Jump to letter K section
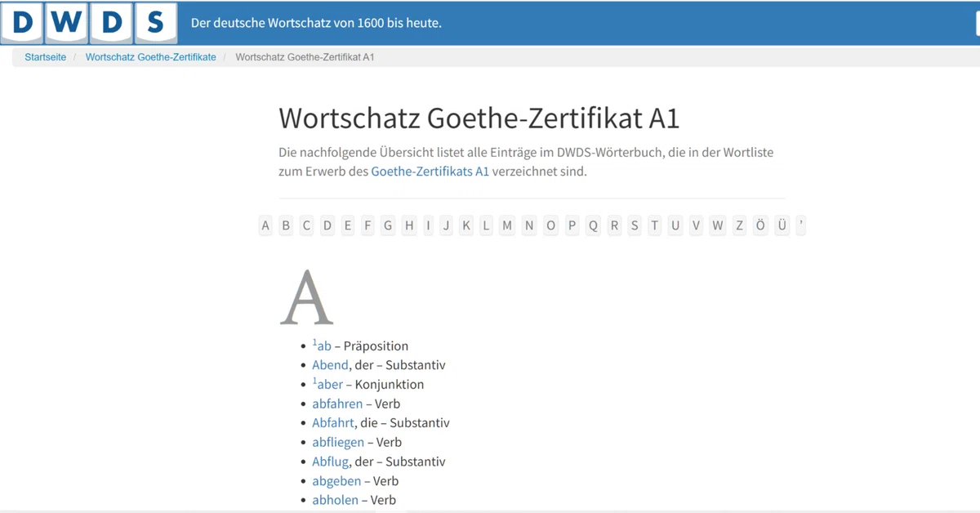Viewport: 980px width, 513px height. coord(466,225)
